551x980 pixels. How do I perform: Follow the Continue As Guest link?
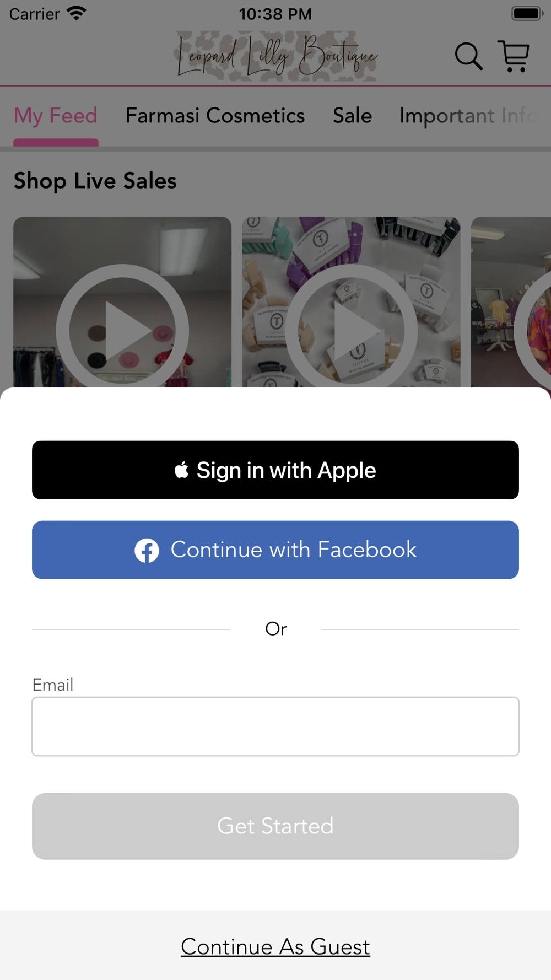click(x=275, y=947)
